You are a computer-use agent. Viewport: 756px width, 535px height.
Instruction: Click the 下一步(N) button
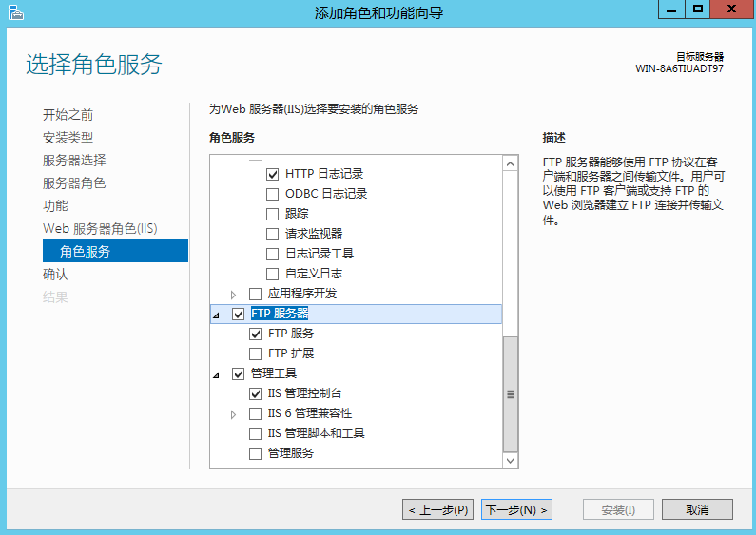point(516,510)
